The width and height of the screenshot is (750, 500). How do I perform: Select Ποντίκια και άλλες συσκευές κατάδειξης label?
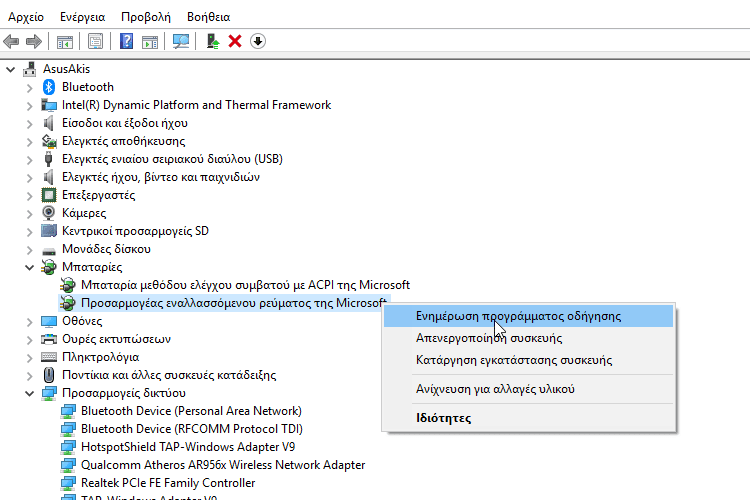[x=169, y=375]
